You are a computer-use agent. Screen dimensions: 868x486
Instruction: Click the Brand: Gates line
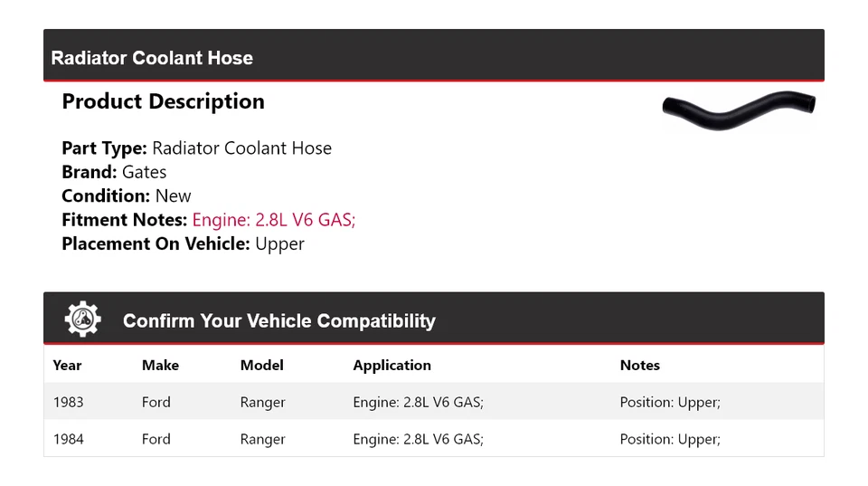[114, 172]
